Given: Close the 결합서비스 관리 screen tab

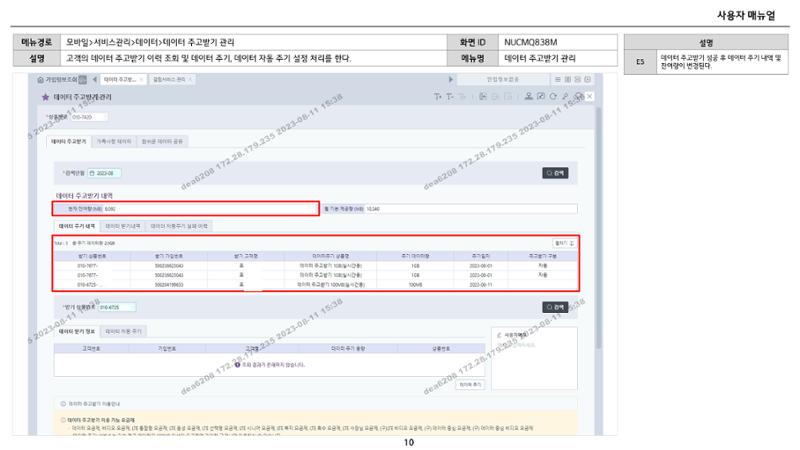Looking at the screenshot, I should 190,80.
